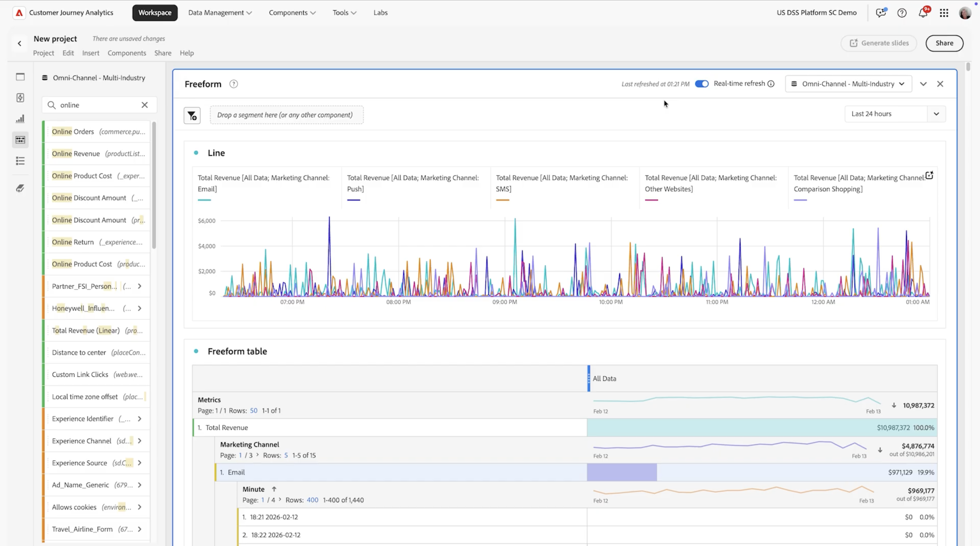Click the online search input field
The height and width of the screenshot is (546, 980).
tap(99, 105)
